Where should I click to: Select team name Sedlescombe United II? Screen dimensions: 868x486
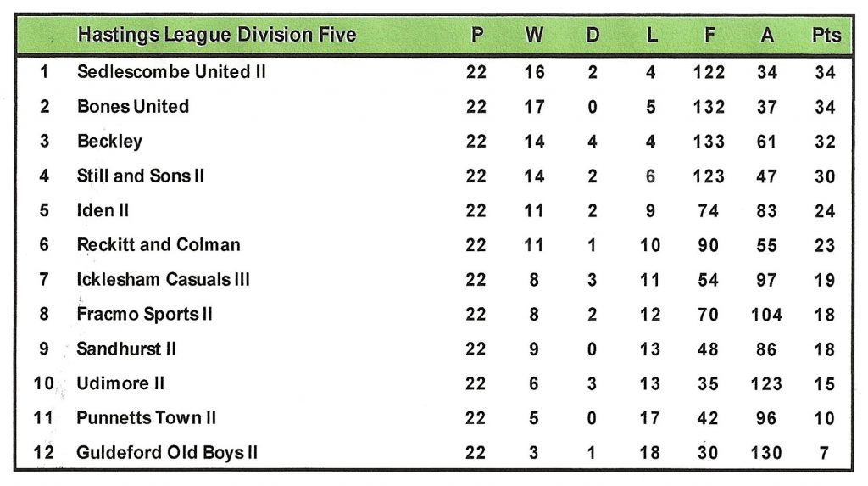171,72
